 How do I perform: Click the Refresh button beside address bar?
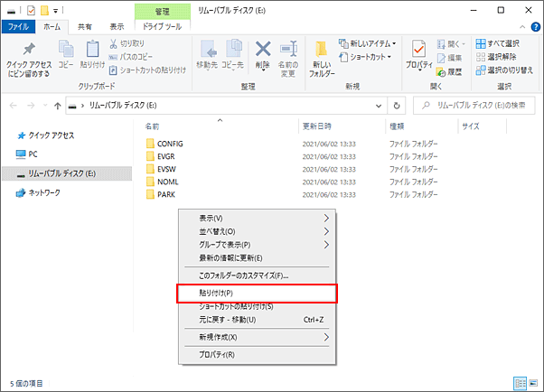(x=398, y=106)
